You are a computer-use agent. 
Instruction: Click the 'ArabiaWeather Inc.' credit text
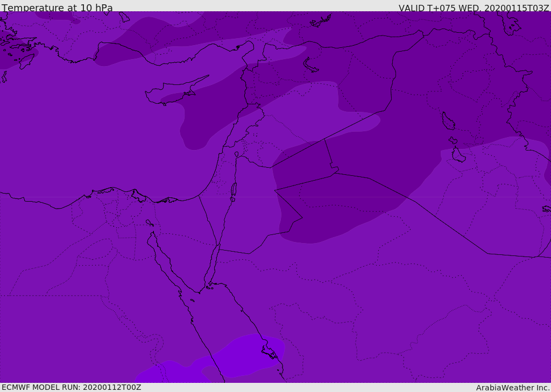point(513,388)
